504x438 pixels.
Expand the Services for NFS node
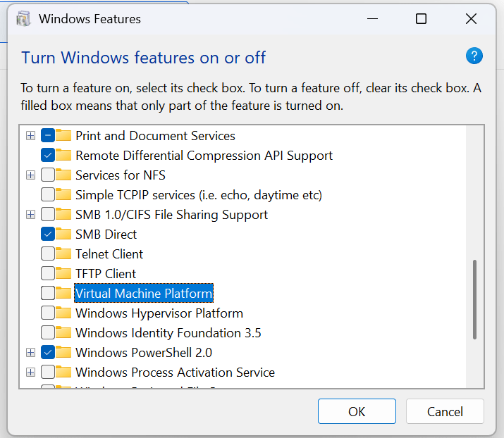[x=30, y=175]
